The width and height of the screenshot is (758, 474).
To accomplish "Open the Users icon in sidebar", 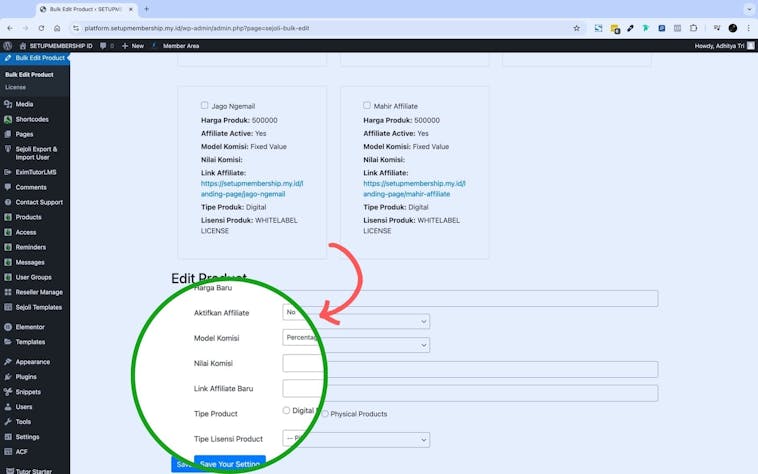I will [x=8, y=407].
